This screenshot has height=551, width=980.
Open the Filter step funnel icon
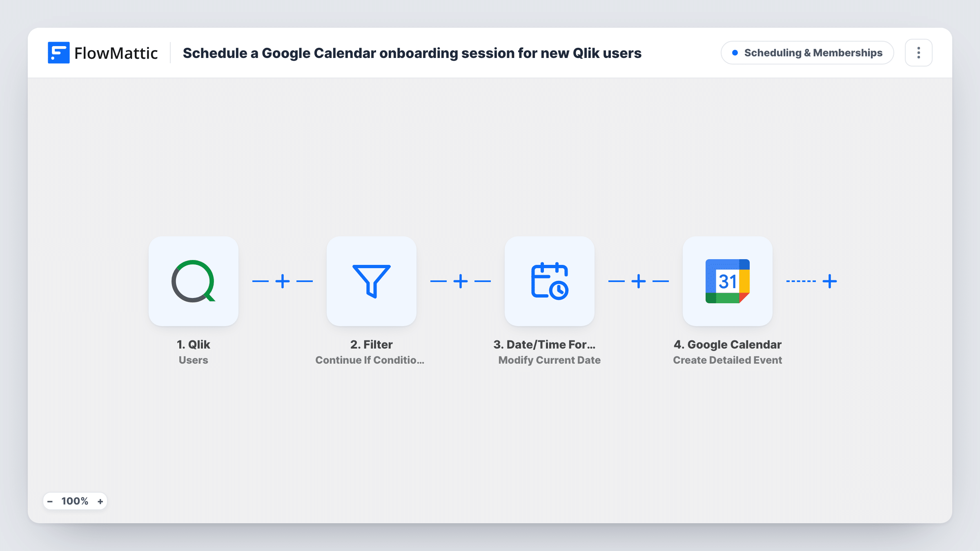click(x=372, y=281)
